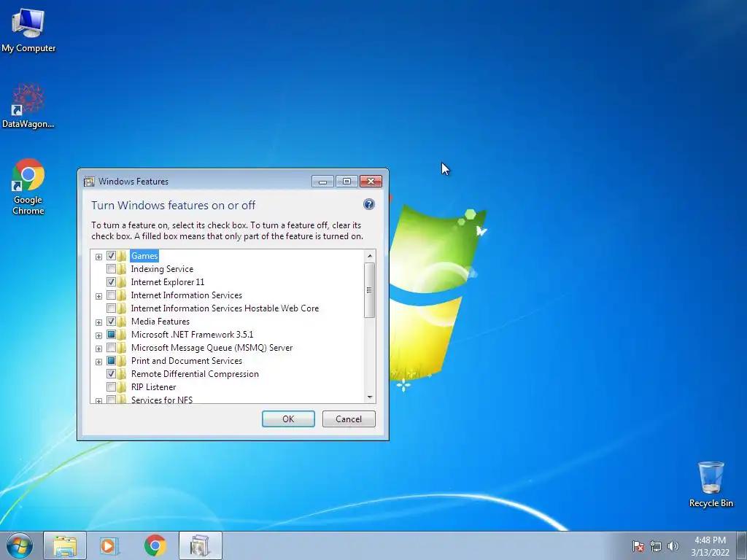The width and height of the screenshot is (747, 560).
Task: Minimize the Windows Features window
Action: pos(322,182)
